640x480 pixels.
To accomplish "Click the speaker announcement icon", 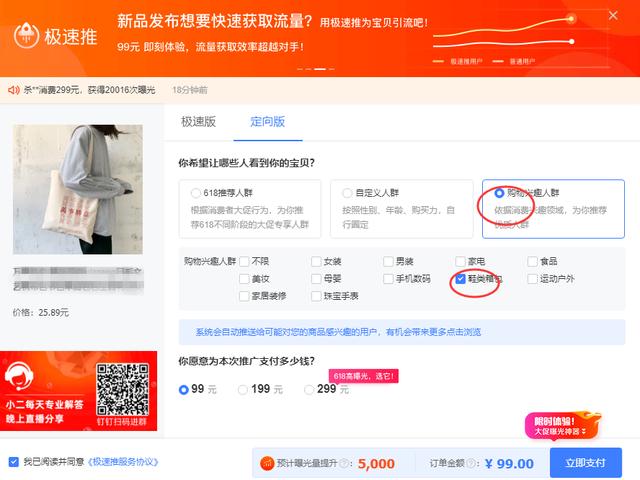I will click(14, 90).
